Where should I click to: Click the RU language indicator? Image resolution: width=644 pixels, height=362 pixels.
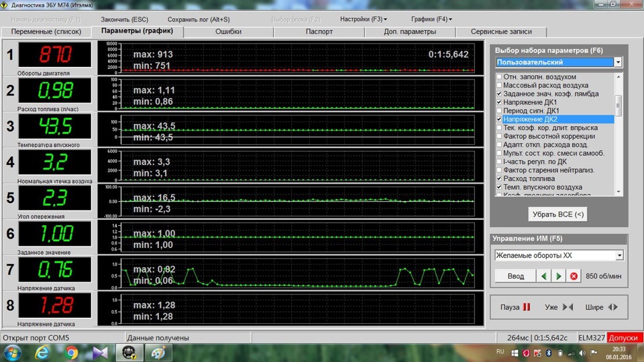[x=500, y=352]
